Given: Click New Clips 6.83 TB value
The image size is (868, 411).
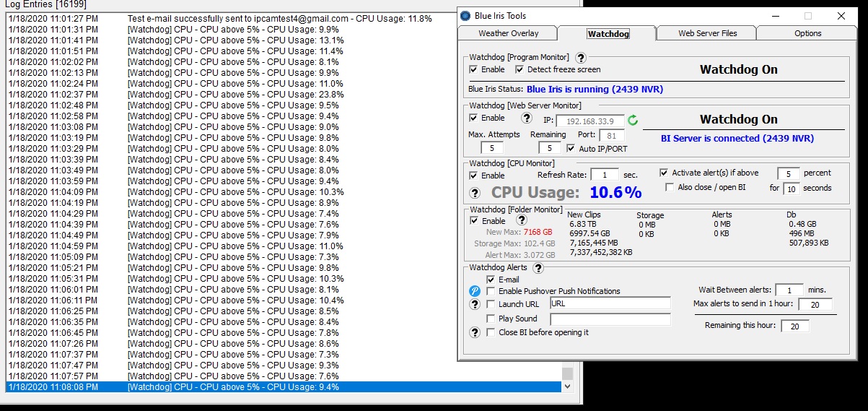Looking at the screenshot, I should [x=584, y=224].
